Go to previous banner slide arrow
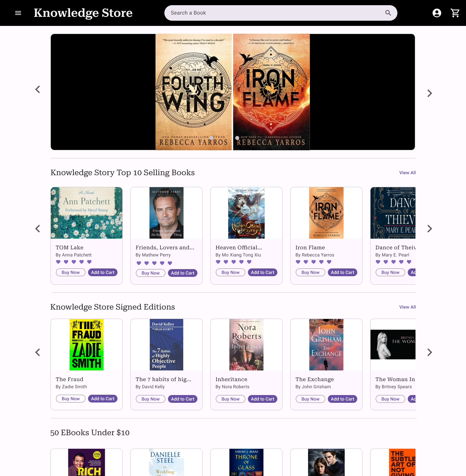This screenshot has height=476, width=466. 38,89
